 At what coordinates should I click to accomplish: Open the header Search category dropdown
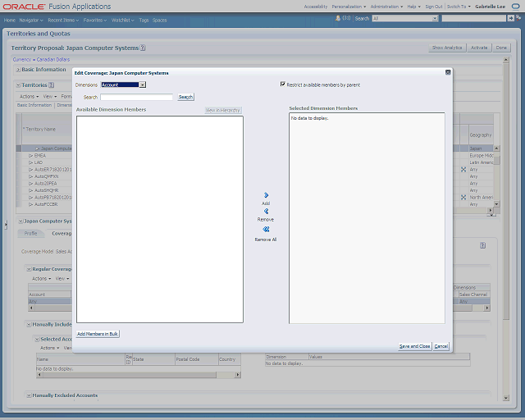tap(435, 18)
